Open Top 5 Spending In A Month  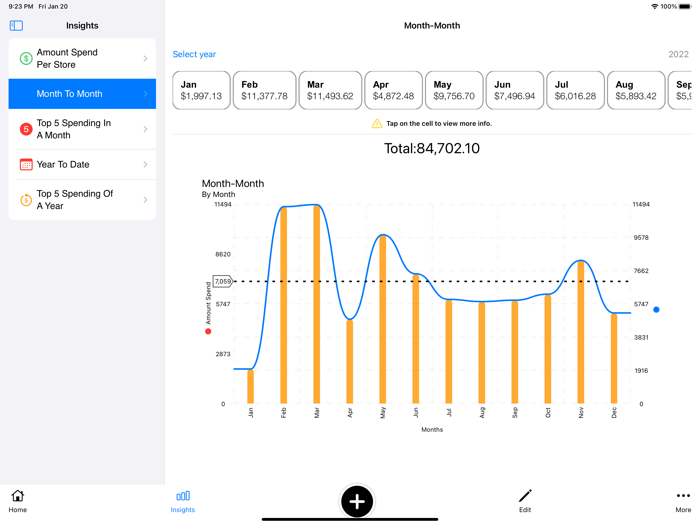82,129
